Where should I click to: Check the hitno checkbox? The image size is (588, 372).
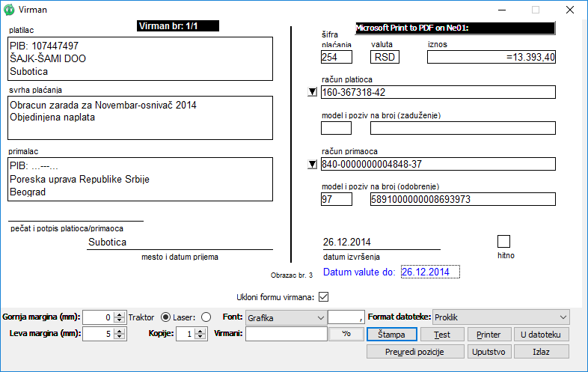coord(503,241)
